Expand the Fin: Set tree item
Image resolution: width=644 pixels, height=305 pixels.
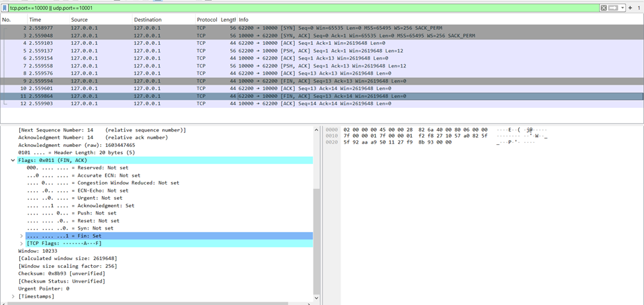click(21, 236)
